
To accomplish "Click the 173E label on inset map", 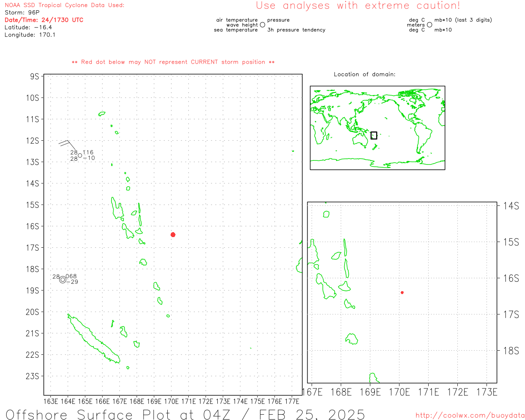I will click(487, 392).
